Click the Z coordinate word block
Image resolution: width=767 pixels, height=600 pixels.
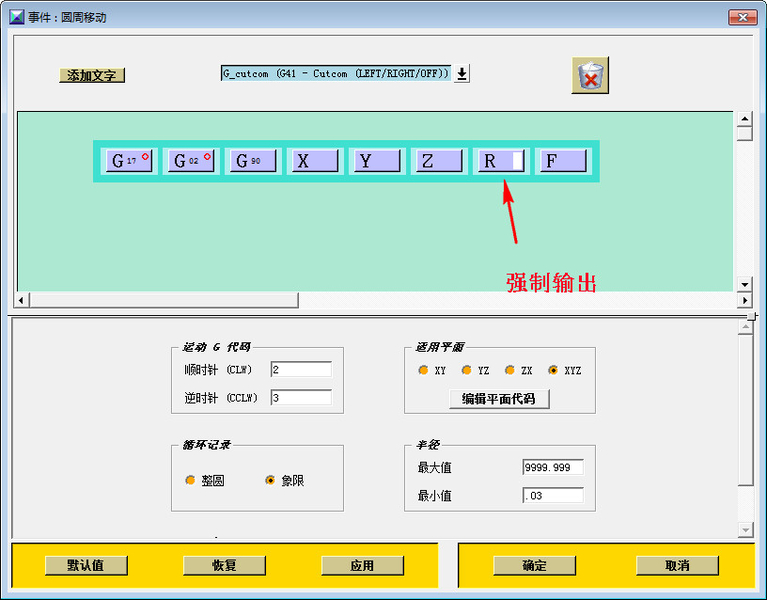[x=439, y=161]
